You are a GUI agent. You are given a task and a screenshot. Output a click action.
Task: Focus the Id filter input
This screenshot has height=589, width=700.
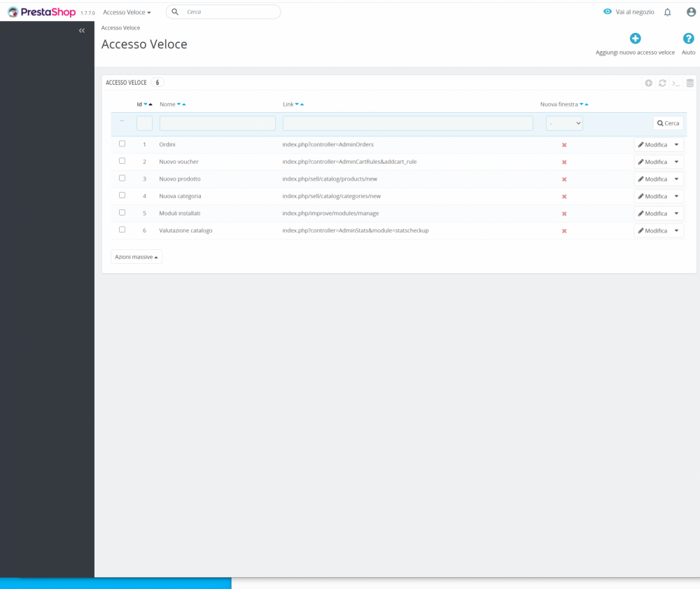coord(144,123)
